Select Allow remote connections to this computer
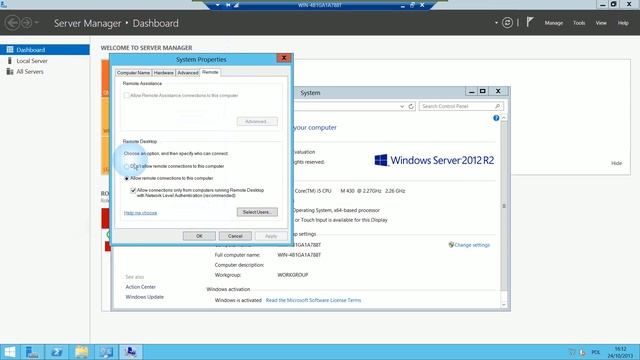 127,178
